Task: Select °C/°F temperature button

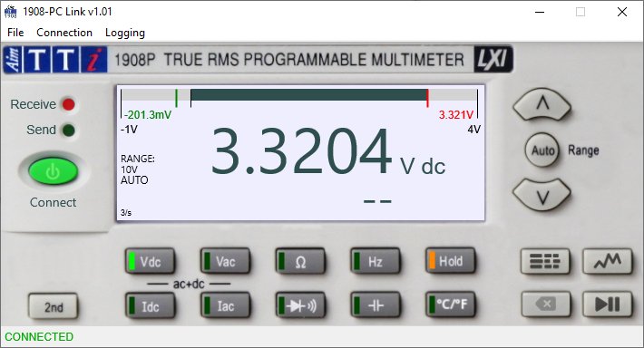Action: click(451, 304)
